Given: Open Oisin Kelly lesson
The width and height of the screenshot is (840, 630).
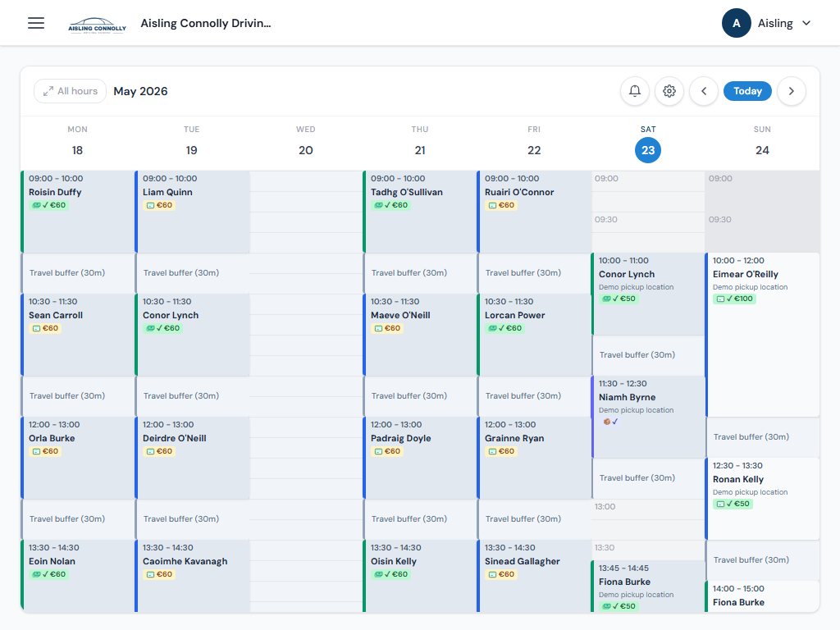Looking at the screenshot, I should 419,576.
